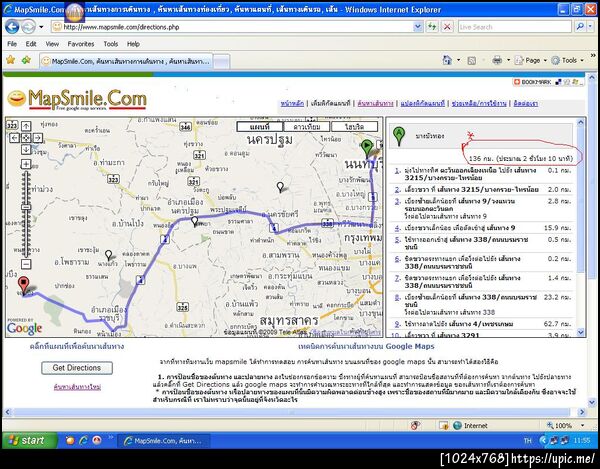Open the Tools menu in menu bar
Screen dimensions: 600x469
[x=111, y=44]
